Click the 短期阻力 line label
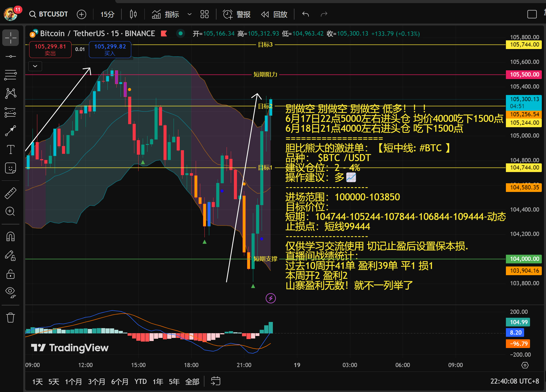The width and height of the screenshot is (546, 392). pyautogui.click(x=265, y=75)
